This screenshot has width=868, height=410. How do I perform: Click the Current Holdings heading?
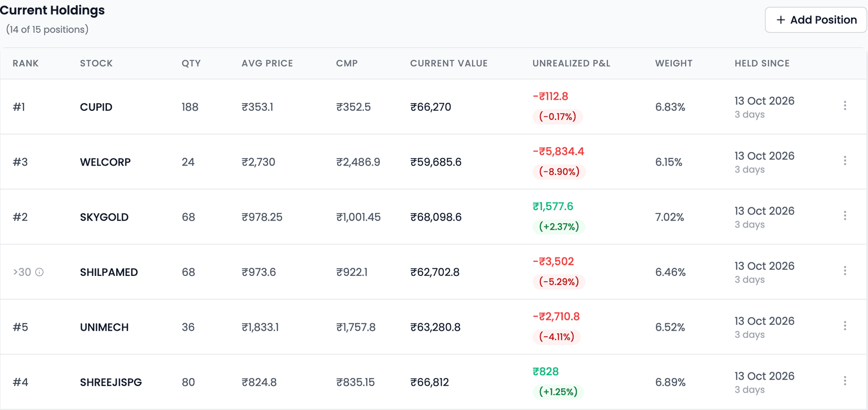52,10
